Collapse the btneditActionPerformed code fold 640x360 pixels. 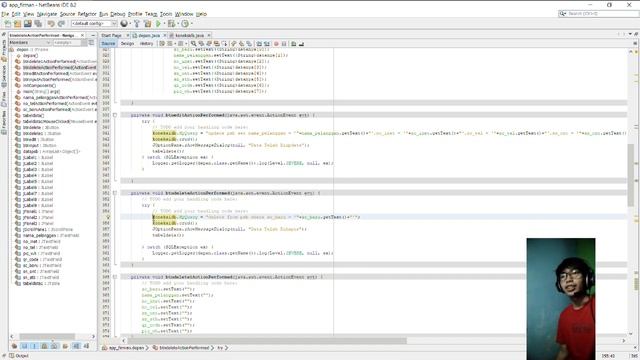click(x=115, y=115)
